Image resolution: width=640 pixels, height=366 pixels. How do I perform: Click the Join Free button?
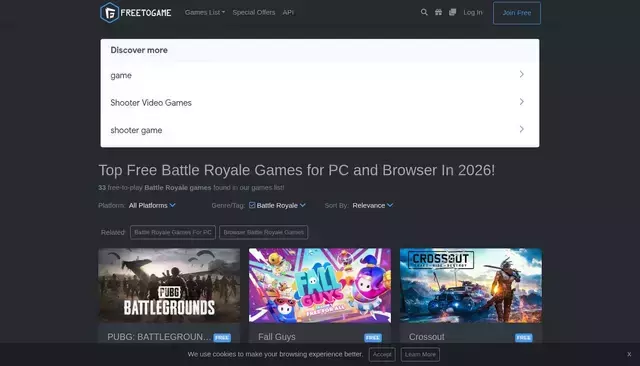pos(517,13)
